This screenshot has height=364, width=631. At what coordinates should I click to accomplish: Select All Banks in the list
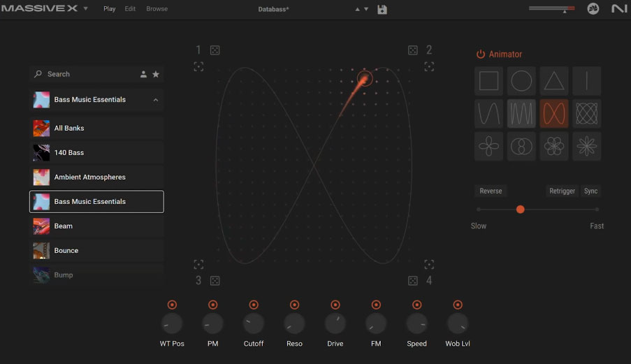click(96, 129)
